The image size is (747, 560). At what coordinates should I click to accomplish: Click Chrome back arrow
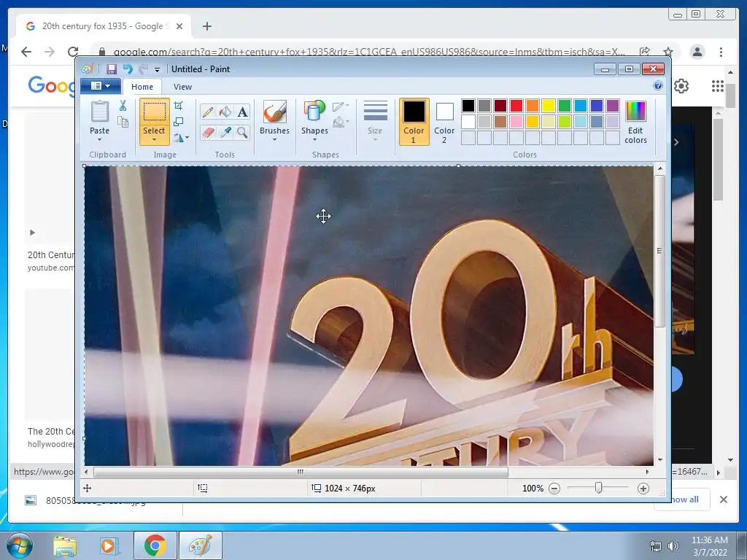pos(26,52)
